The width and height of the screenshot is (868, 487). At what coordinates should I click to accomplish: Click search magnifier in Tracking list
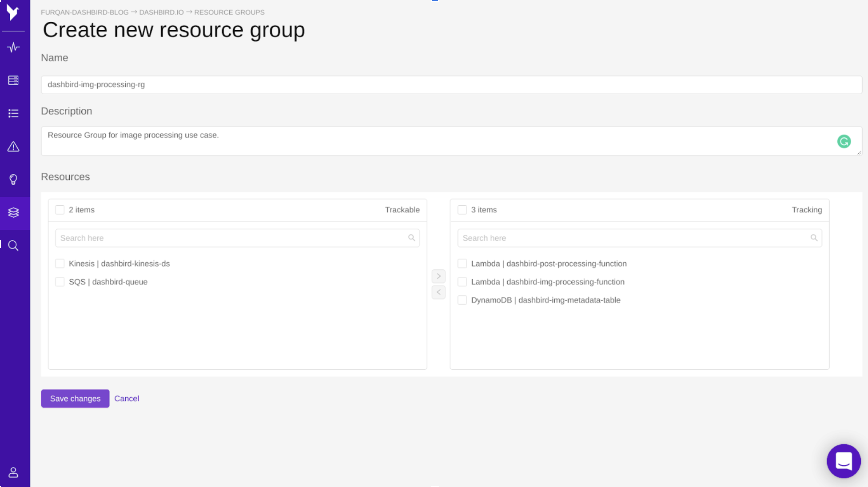pos(814,238)
